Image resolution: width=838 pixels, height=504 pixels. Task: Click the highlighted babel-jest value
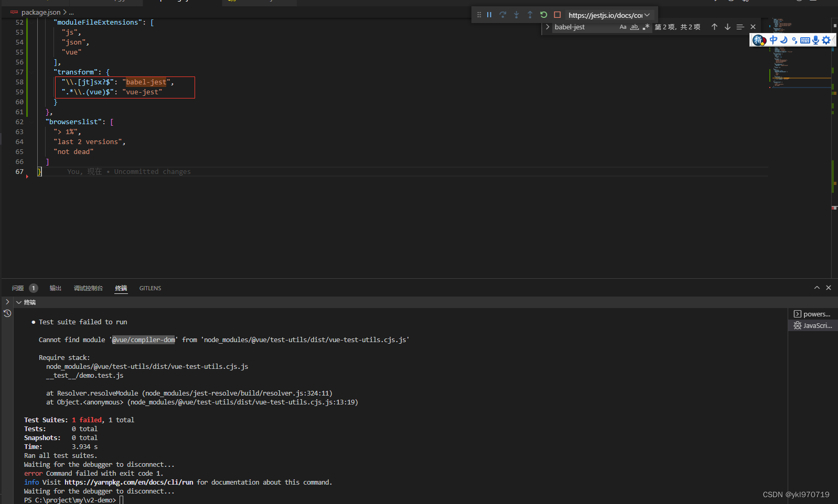click(146, 82)
